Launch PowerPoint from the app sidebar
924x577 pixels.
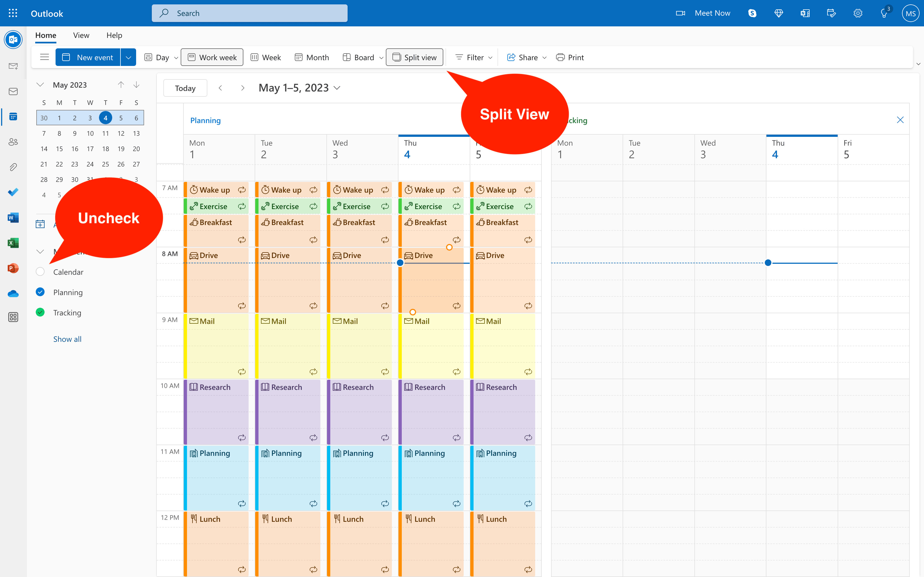(x=13, y=268)
